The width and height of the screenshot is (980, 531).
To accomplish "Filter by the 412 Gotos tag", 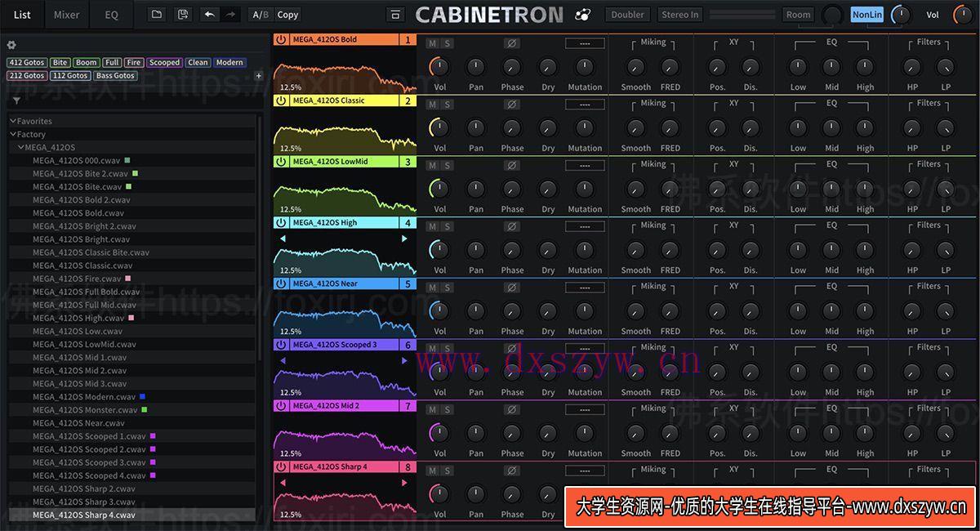I will pyautogui.click(x=26, y=63).
